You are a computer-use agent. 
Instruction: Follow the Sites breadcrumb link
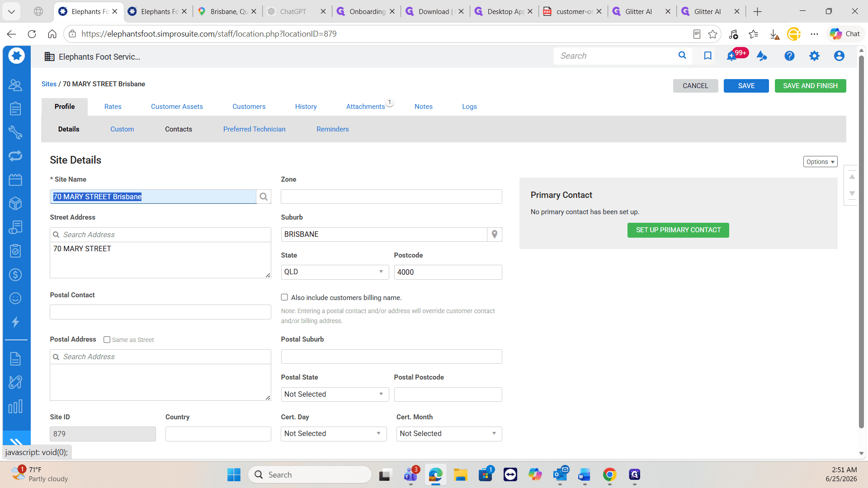49,84
